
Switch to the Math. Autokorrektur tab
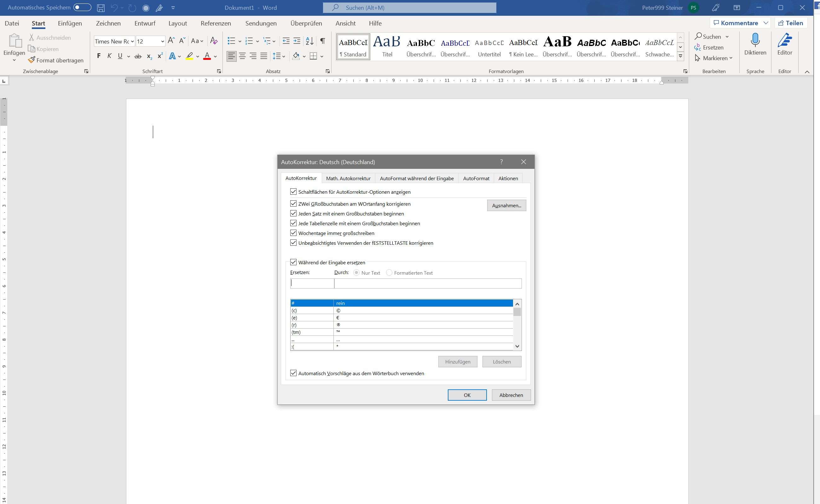tap(348, 178)
